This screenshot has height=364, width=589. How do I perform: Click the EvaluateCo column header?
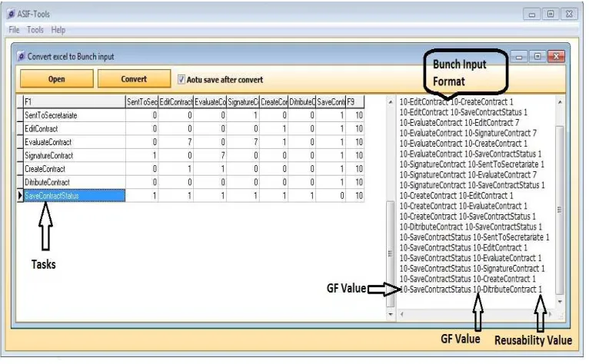(x=210, y=101)
